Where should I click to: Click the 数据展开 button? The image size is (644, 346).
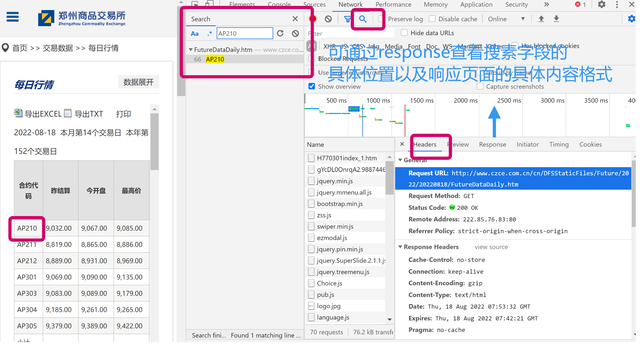[138, 82]
